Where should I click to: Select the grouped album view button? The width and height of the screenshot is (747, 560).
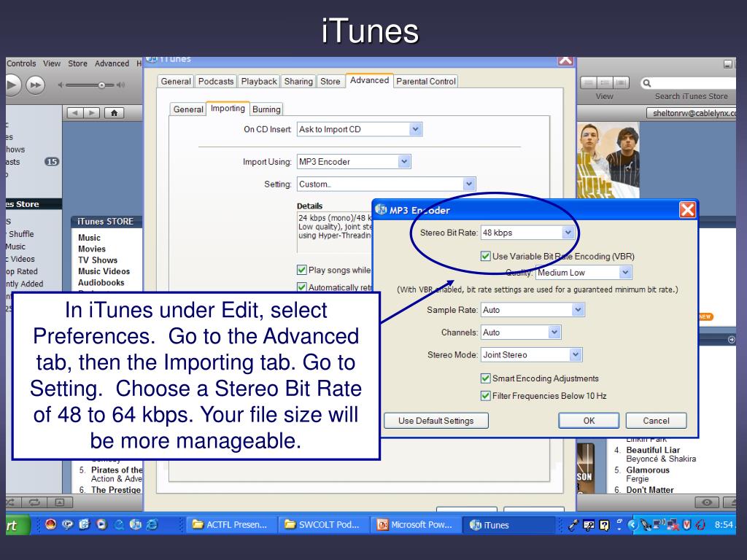coord(605,83)
